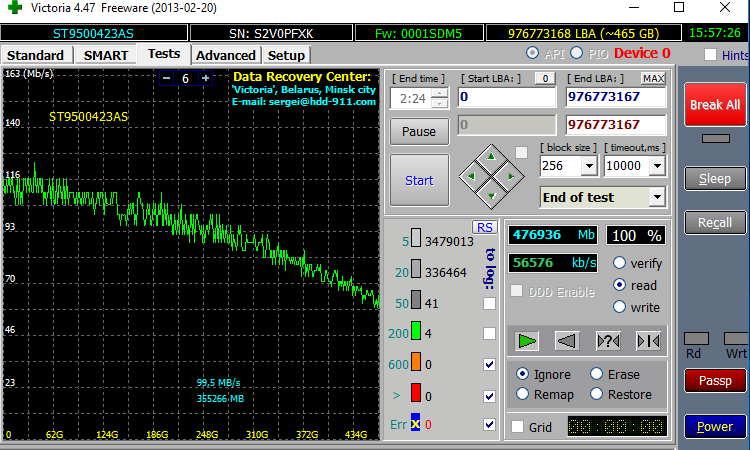Open the Advanced tab
Screen dimensions: 750x450
click(x=226, y=55)
